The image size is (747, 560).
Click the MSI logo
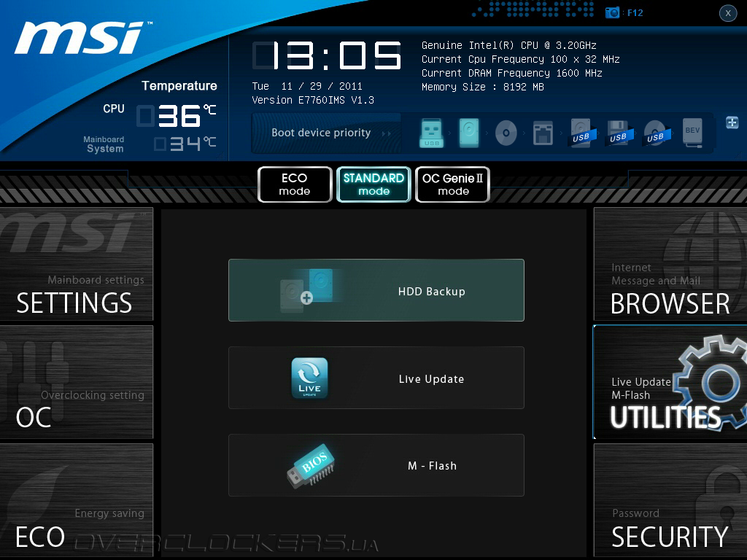pos(82,38)
